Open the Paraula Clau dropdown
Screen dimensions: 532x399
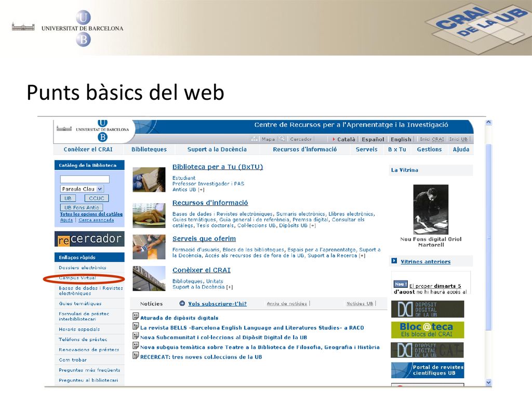tap(82, 189)
